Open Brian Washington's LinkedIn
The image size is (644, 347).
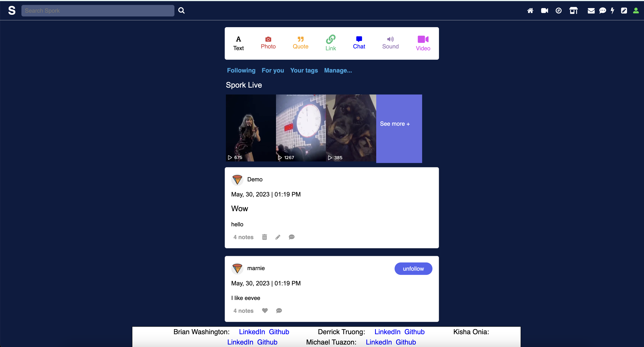(x=252, y=332)
